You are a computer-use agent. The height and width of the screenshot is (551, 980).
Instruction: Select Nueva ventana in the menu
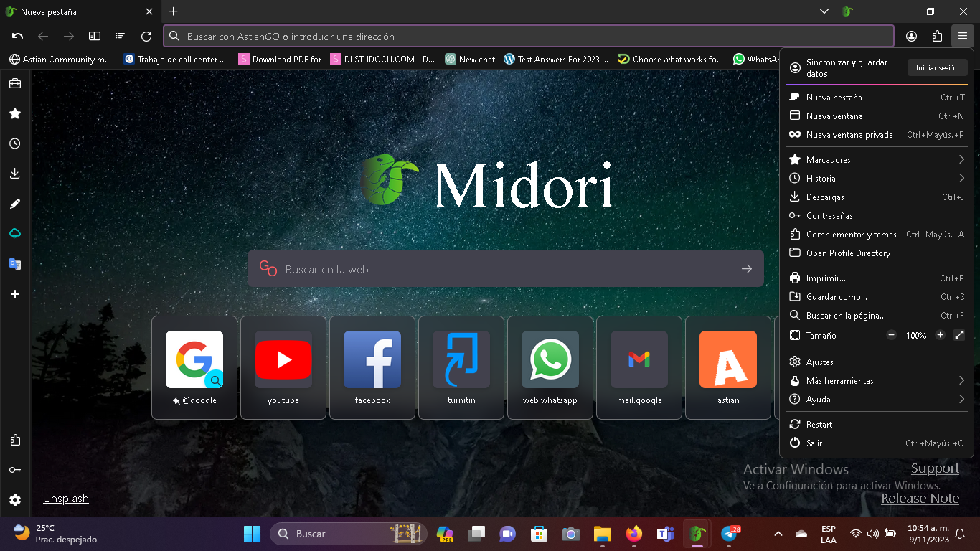877,116
